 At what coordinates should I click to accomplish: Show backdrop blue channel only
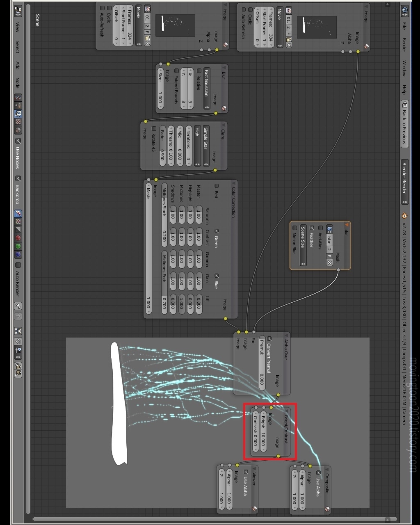coord(18,254)
